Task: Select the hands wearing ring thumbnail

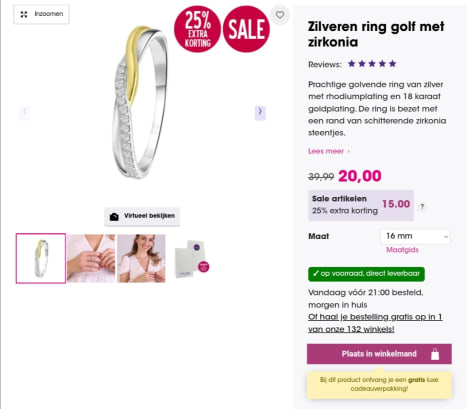Action: coord(91,258)
